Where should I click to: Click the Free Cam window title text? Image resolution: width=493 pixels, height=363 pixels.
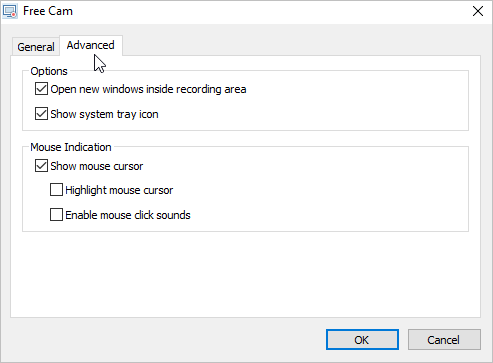[x=48, y=11]
